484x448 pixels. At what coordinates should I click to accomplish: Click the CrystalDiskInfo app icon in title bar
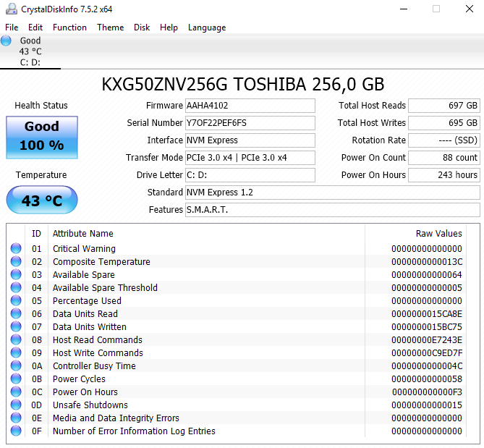pyautogui.click(x=12, y=9)
